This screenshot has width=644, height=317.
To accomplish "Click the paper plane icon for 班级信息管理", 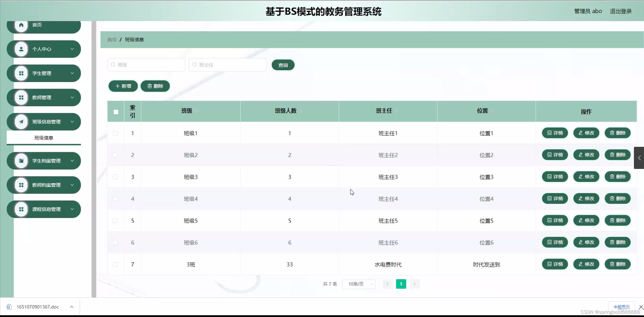I will click(21, 122).
